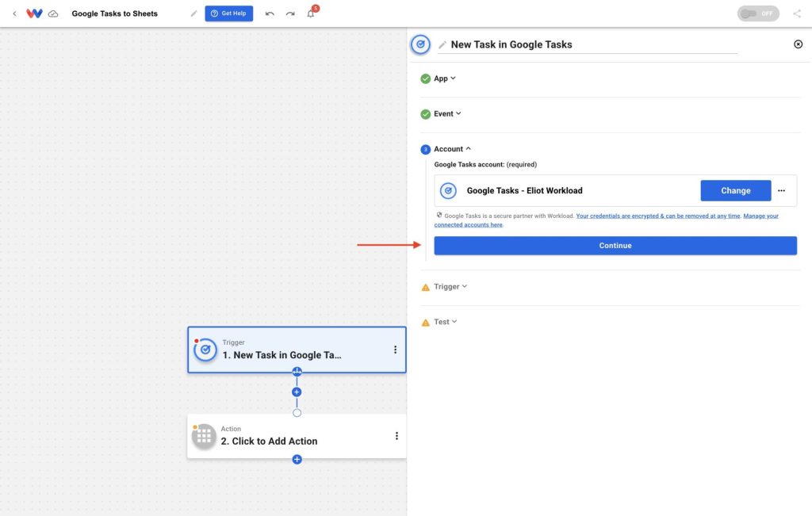The image size is (812, 516).
Task: Select the New Task in Google Tasks trigger node
Action: click(297, 350)
